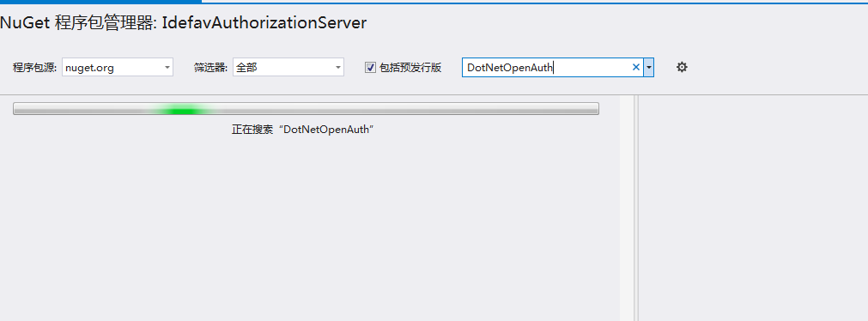Viewport: 868px width, 321px height.
Task: Expand the search box history dropdown
Action: coord(649,68)
